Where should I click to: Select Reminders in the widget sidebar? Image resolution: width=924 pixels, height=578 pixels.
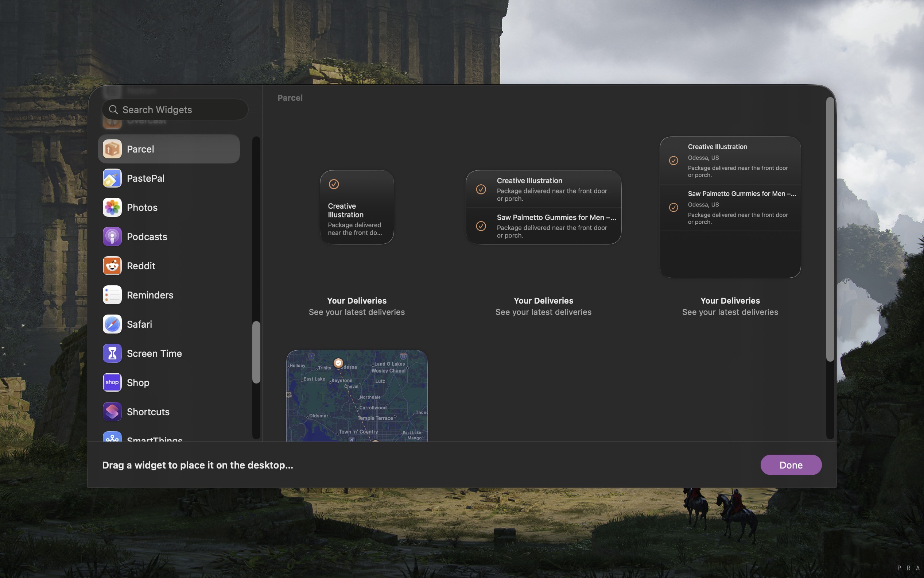(x=150, y=295)
